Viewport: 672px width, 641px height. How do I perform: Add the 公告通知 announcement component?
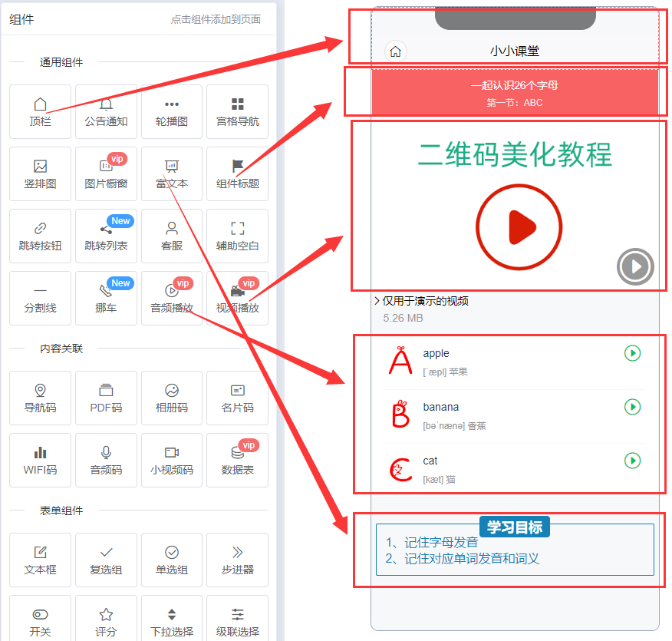106,111
